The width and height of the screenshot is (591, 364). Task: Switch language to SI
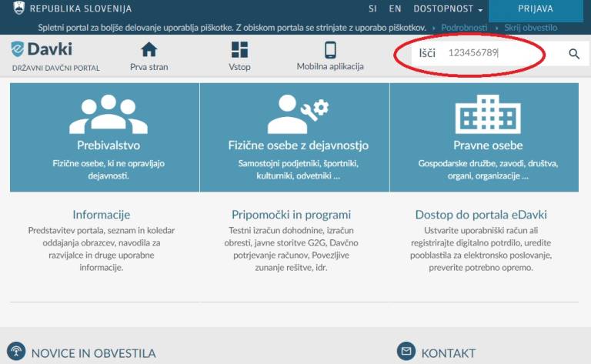point(372,8)
